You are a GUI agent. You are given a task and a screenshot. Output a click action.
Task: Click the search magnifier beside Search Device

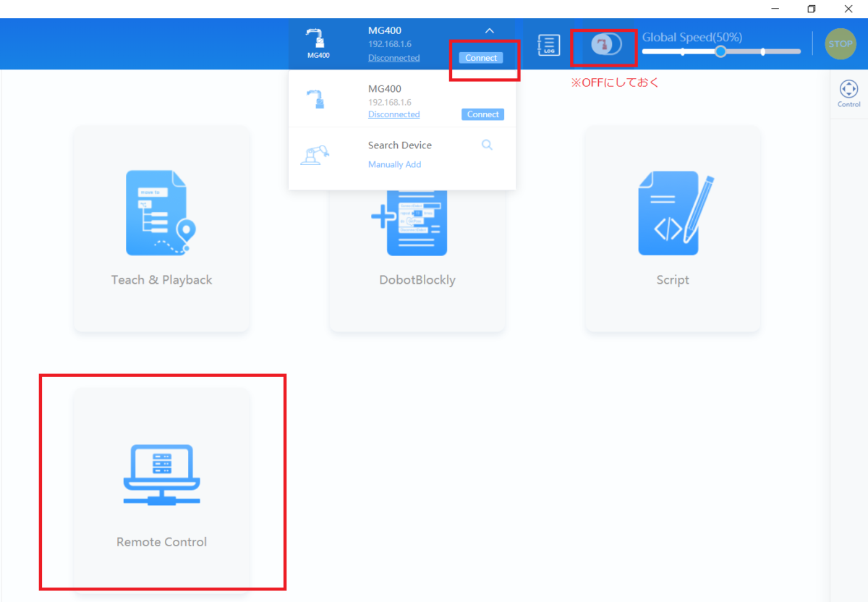(487, 145)
